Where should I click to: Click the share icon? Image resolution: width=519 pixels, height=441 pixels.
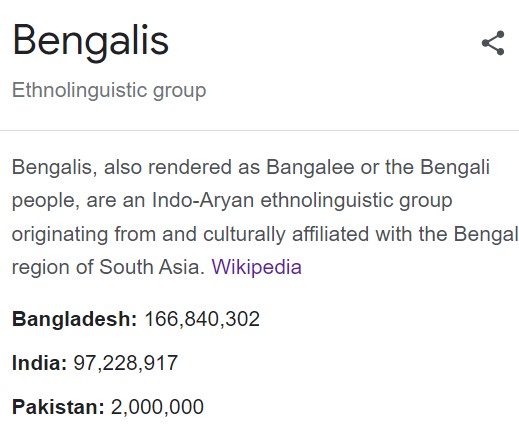click(x=493, y=43)
